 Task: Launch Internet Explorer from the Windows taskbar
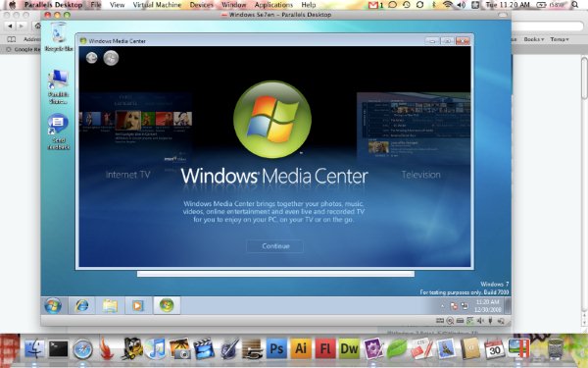(x=81, y=305)
